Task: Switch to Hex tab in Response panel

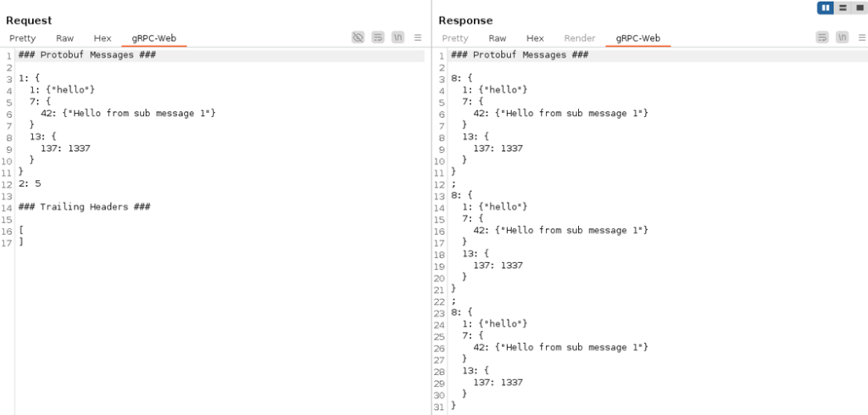Action: 535,38
